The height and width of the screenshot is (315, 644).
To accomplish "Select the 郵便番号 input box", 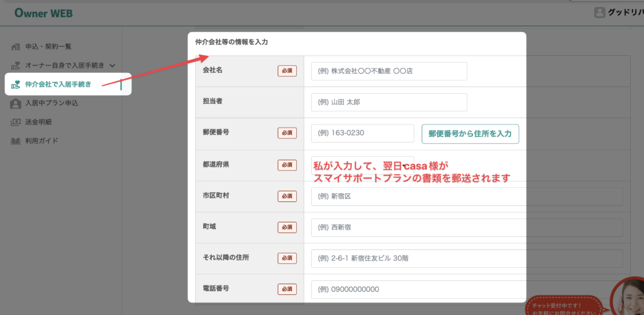I will click(362, 133).
